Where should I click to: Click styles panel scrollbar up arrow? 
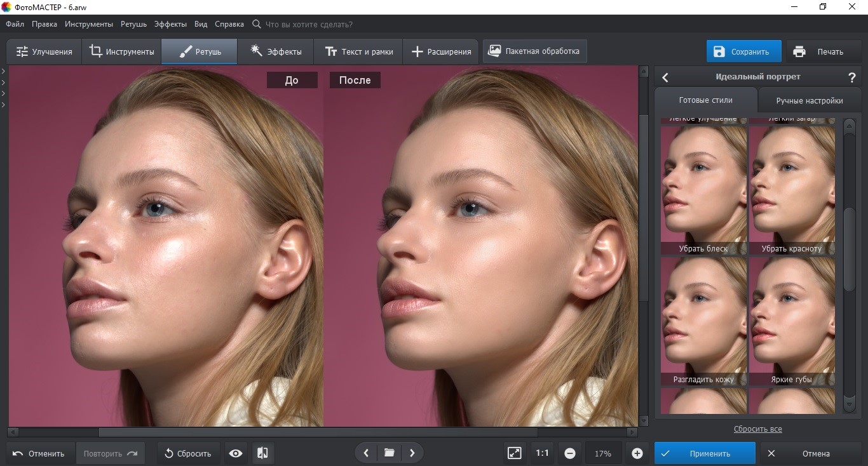click(x=850, y=126)
